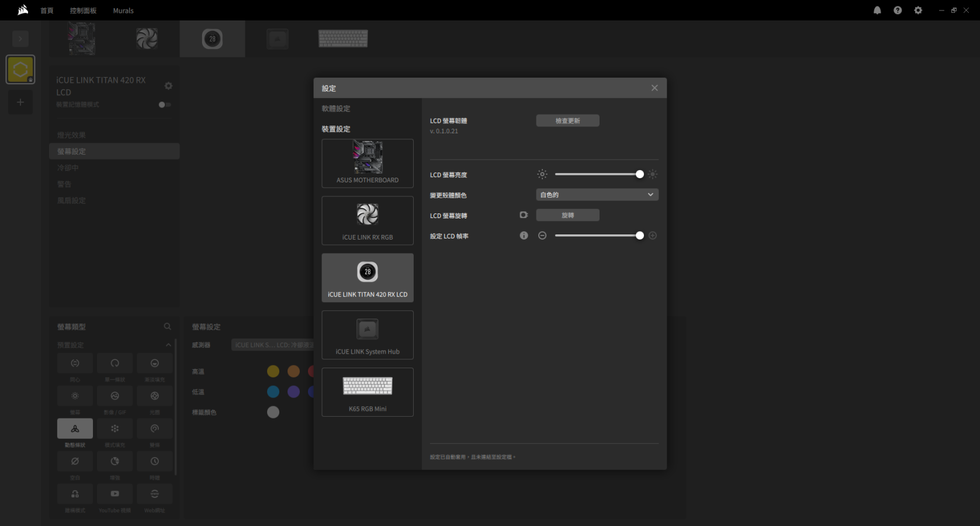The height and width of the screenshot is (526, 980).
Task: Open 軟體設定 in the settings dialog
Action: (336, 109)
